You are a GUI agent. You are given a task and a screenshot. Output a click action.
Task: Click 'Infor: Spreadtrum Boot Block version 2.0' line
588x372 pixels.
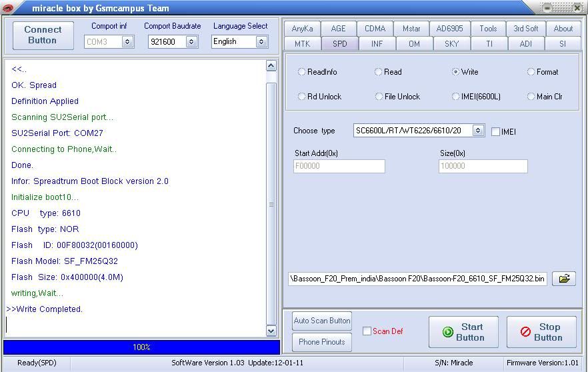pos(90,181)
